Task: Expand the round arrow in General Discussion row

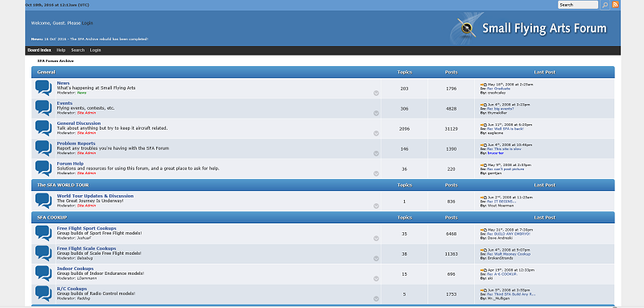Action: [376, 134]
